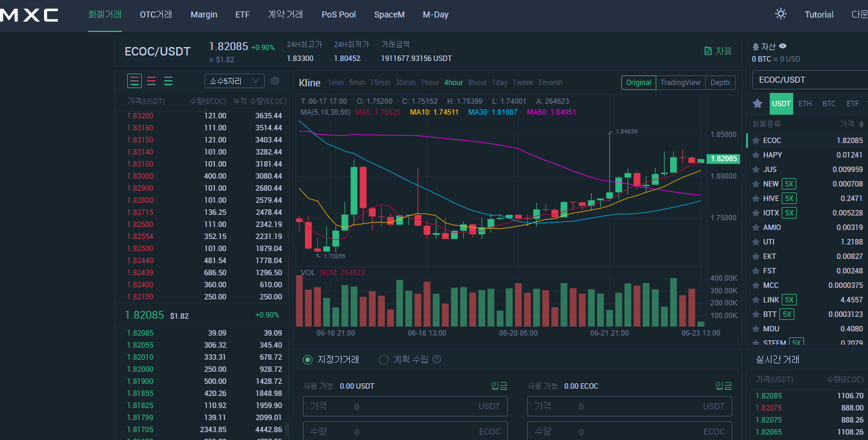Go to the Margin menu item

coord(204,14)
